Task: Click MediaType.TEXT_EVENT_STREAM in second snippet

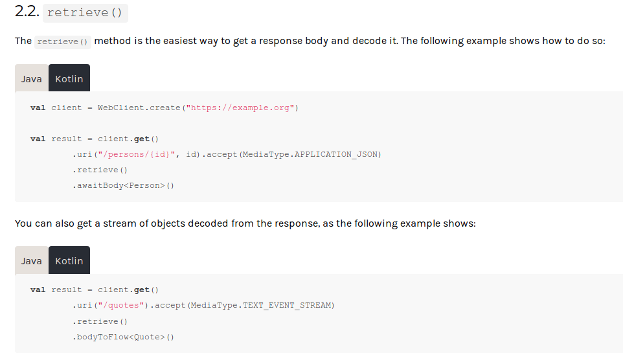Action: (x=260, y=305)
